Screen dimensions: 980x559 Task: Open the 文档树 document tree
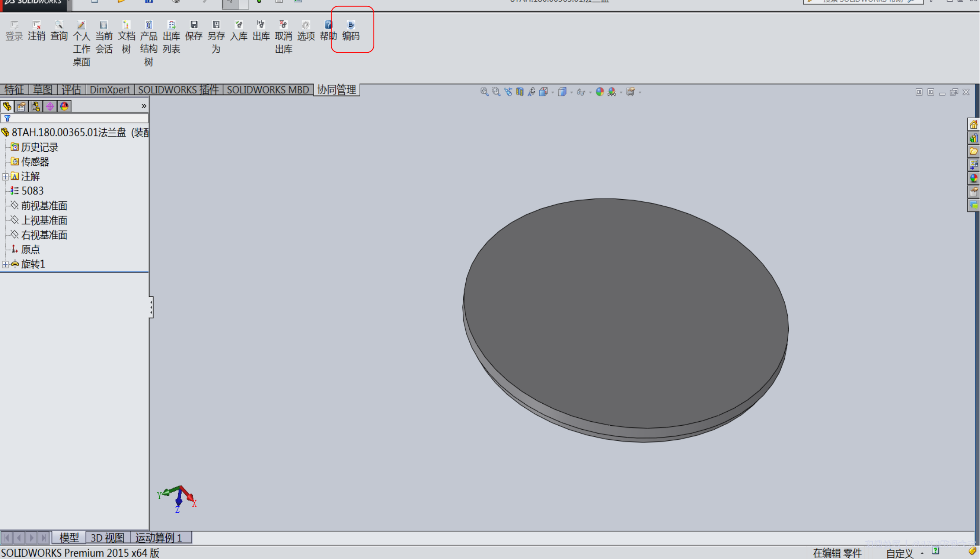point(126,37)
